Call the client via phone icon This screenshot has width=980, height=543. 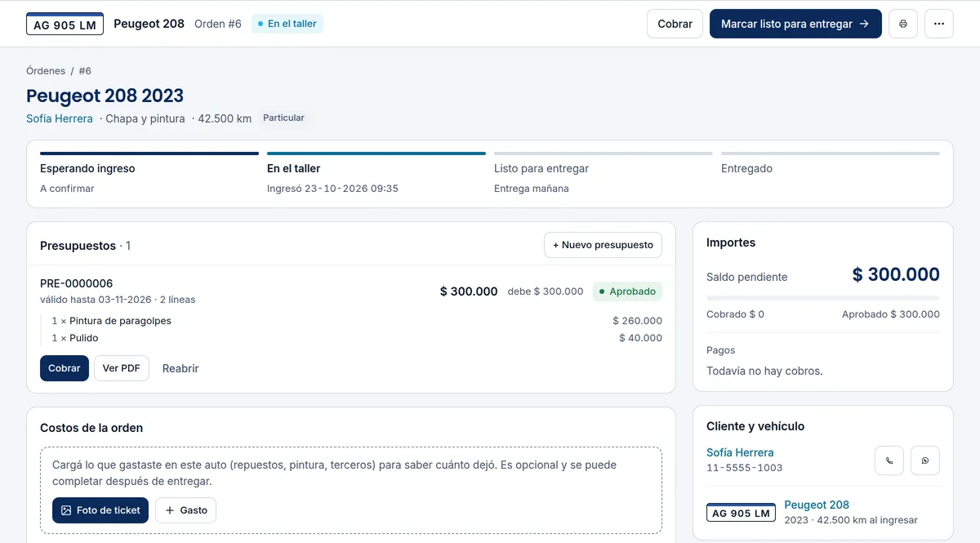point(889,461)
